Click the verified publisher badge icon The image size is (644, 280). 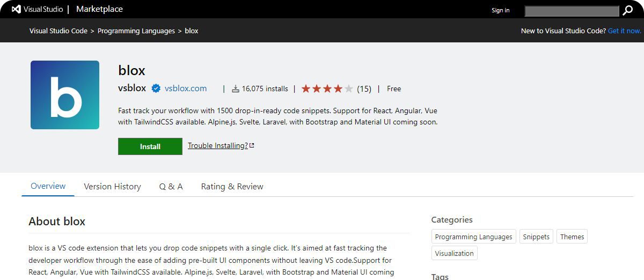[156, 89]
